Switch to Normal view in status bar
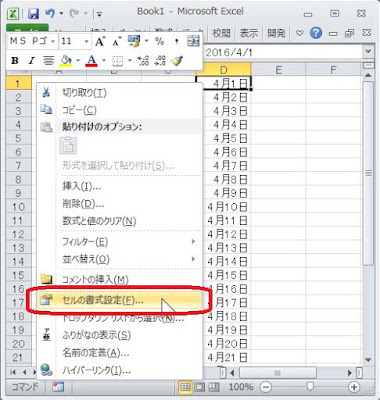The image size is (380, 400). point(185,387)
